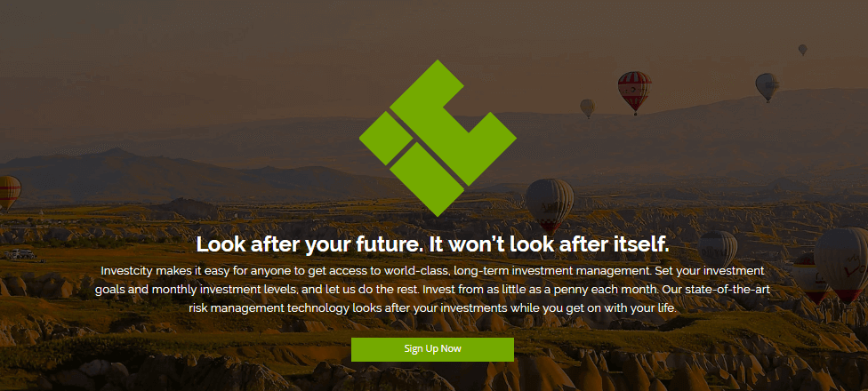
Task: Click the parked vehicles on the far left
Action: click(x=20, y=254)
